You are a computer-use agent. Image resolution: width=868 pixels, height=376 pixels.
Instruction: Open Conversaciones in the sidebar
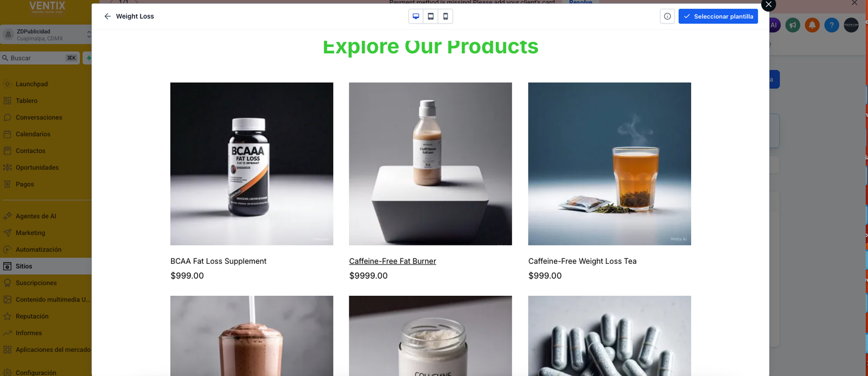point(39,118)
